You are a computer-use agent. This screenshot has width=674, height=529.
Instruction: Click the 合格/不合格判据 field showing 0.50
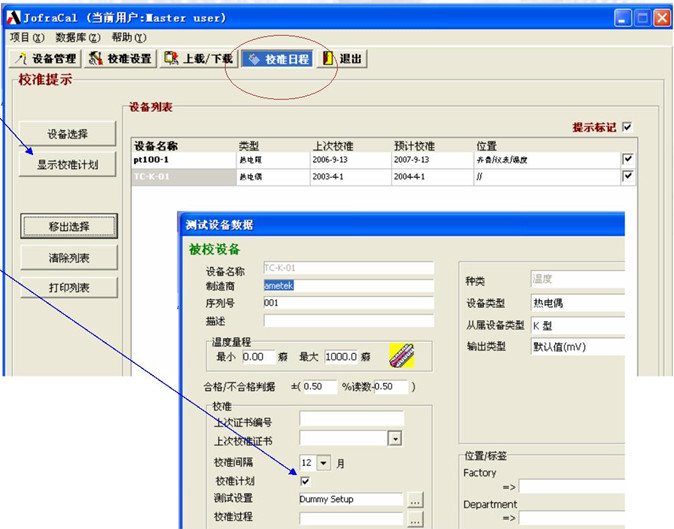click(x=319, y=386)
